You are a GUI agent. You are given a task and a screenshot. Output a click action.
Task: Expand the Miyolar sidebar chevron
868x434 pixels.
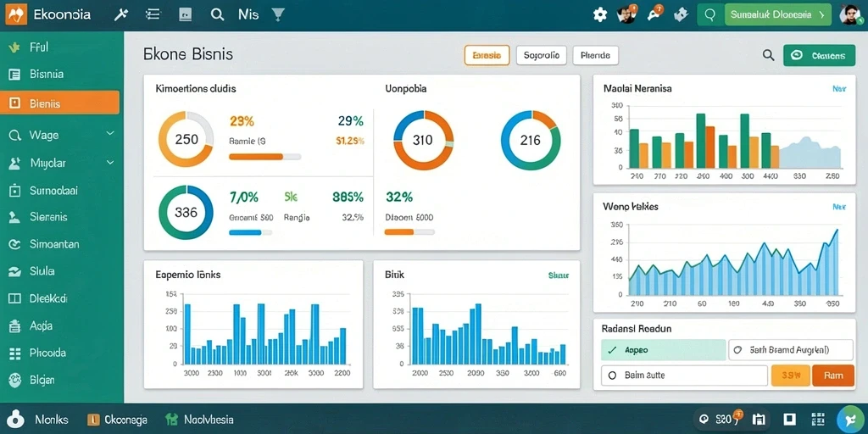pos(110,162)
